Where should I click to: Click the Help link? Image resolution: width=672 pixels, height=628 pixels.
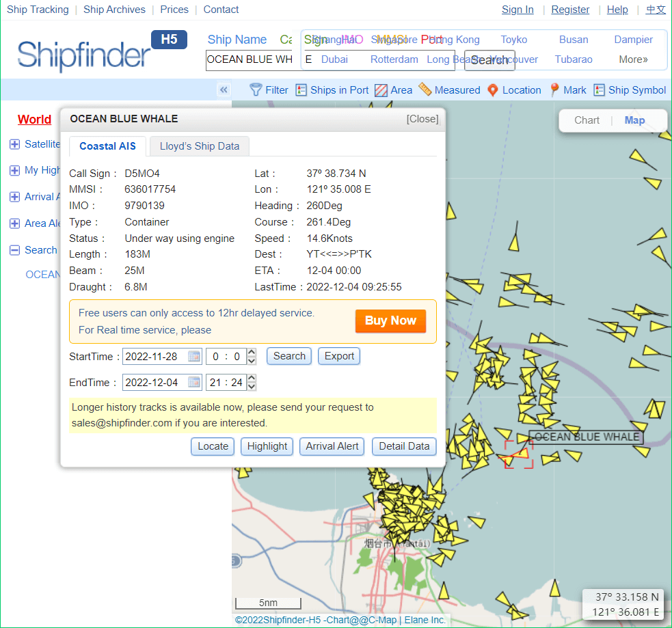(617, 10)
